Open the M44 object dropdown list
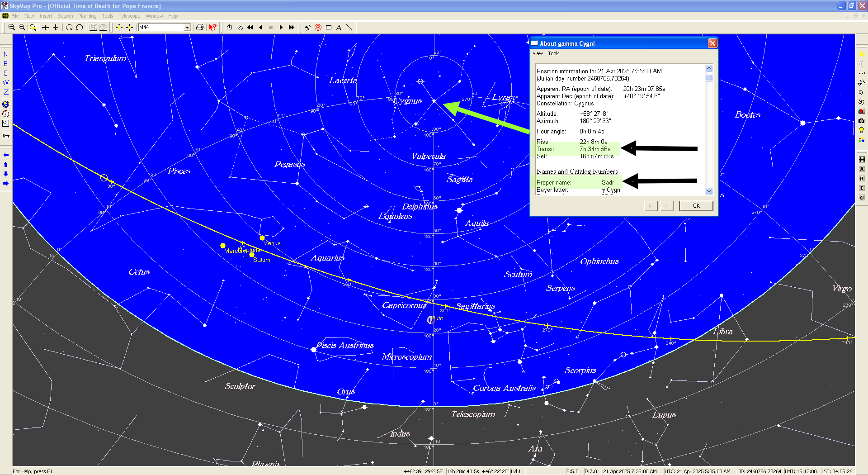 point(187,28)
